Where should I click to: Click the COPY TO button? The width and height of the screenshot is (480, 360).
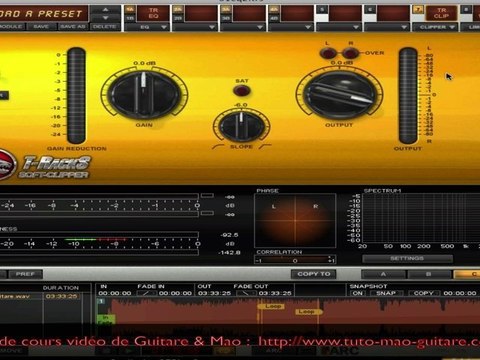[x=314, y=274]
